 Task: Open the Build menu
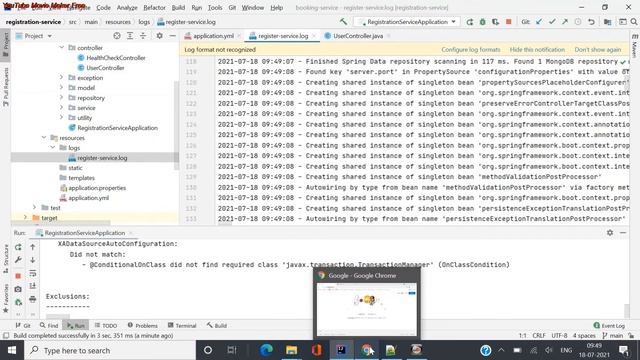click(178, 7)
